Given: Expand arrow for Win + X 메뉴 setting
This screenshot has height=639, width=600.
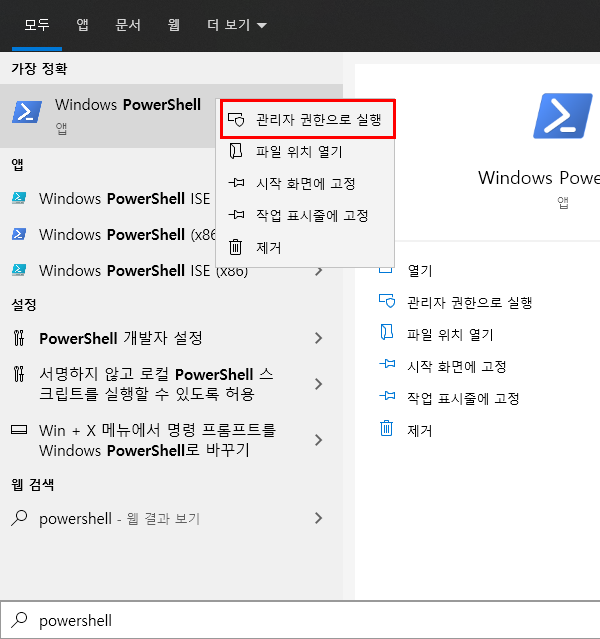Looking at the screenshot, I should click(319, 440).
